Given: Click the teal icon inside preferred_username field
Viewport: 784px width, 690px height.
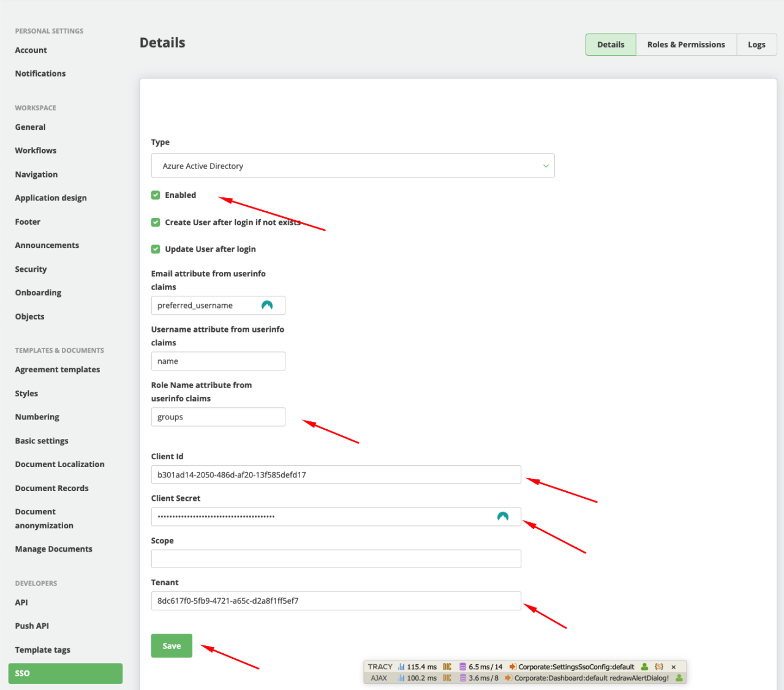Looking at the screenshot, I should pos(266,305).
